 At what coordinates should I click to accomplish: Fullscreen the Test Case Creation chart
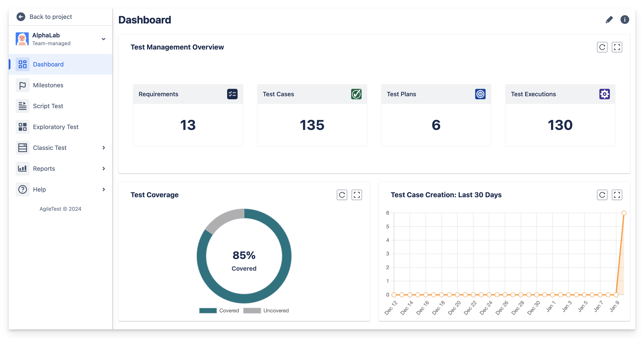tap(617, 195)
